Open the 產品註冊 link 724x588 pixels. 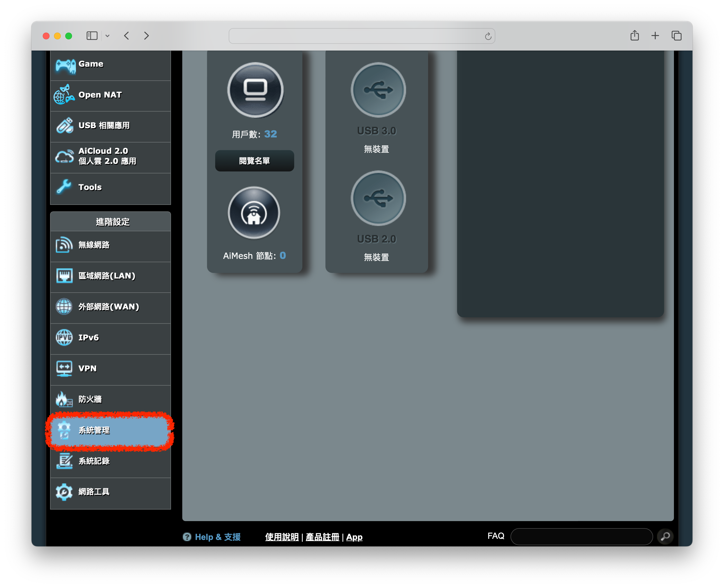click(322, 537)
